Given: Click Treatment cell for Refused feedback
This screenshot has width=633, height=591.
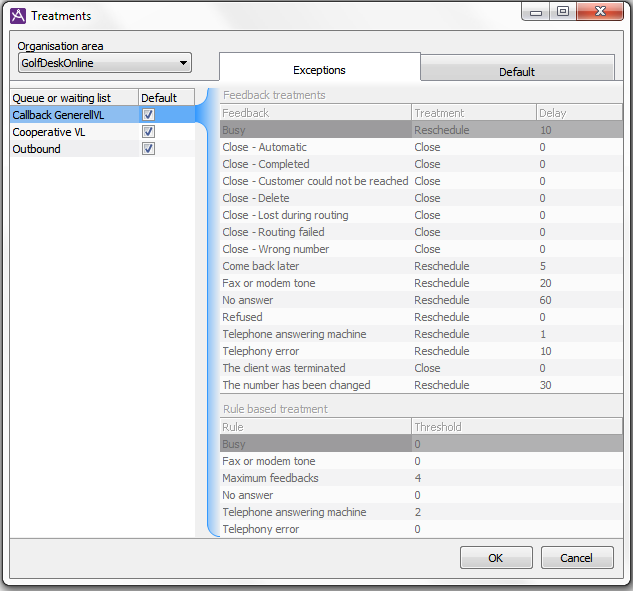Looking at the screenshot, I should [x=472, y=317].
